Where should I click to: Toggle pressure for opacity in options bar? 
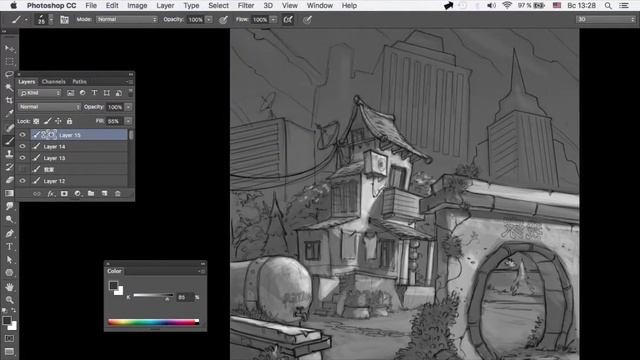(223, 20)
